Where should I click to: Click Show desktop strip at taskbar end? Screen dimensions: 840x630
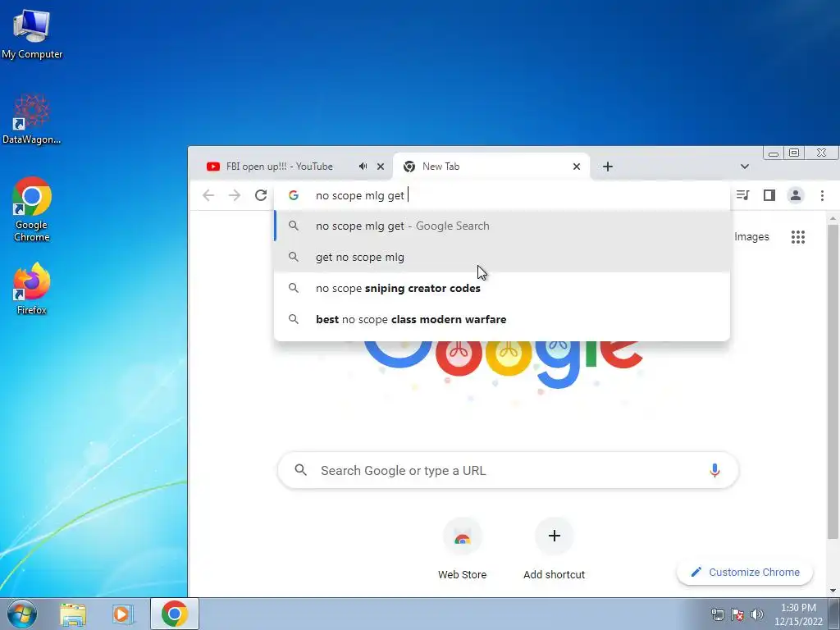pyautogui.click(x=834, y=614)
